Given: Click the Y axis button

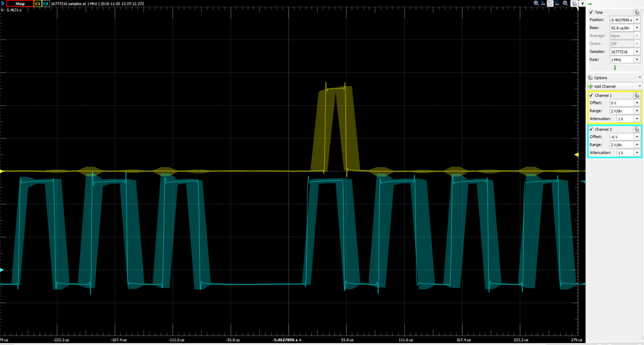Looking at the screenshot, I should click(582, 3).
